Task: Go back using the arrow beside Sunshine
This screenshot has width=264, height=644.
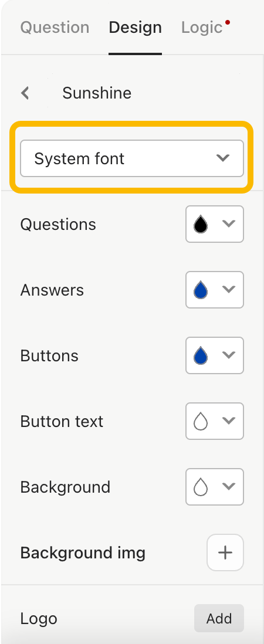Action: pyautogui.click(x=25, y=93)
